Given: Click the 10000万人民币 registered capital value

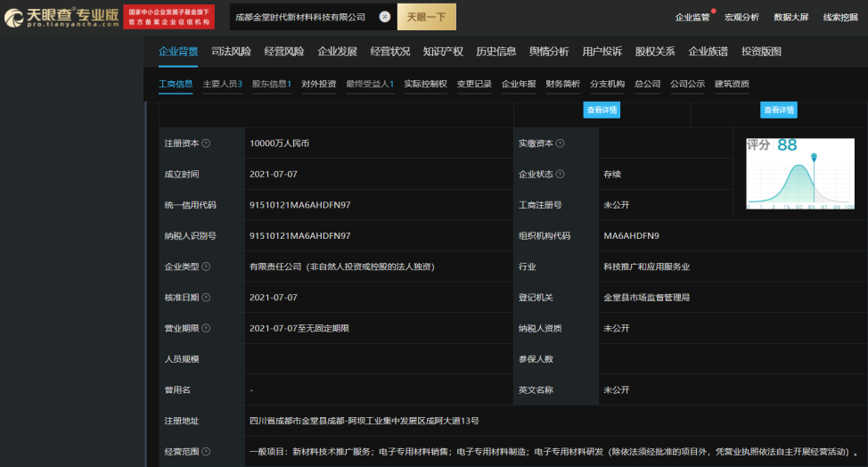Looking at the screenshot, I should click(280, 143).
